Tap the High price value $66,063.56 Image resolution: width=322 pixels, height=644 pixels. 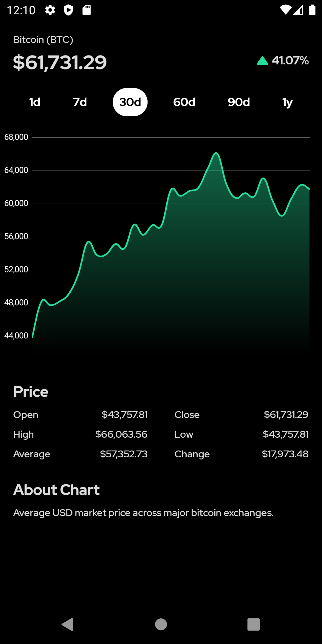(121, 434)
